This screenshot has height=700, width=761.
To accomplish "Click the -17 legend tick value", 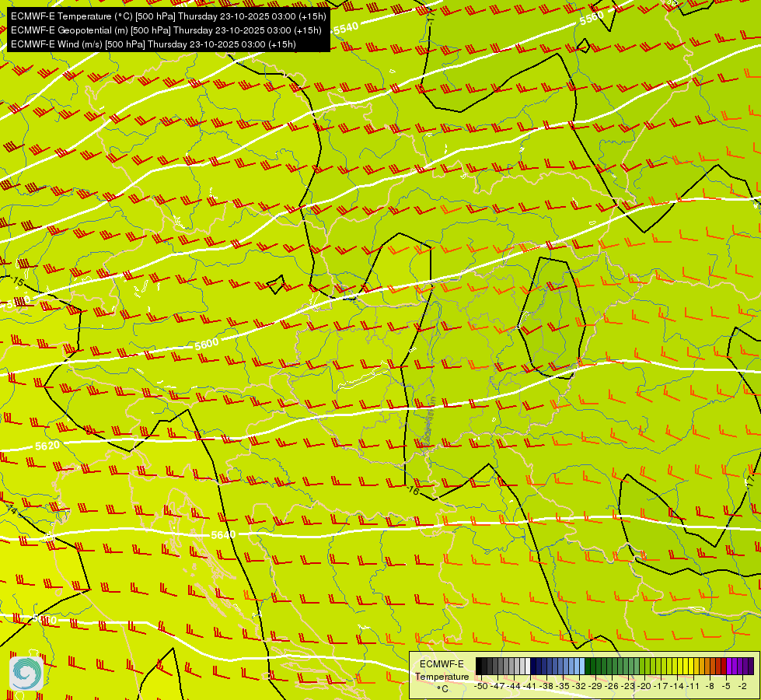I will (661, 687).
